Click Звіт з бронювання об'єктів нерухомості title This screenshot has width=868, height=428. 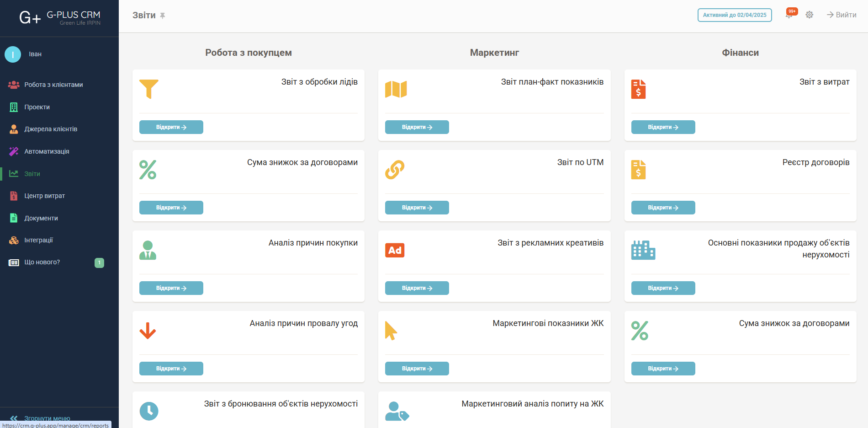[281, 404]
